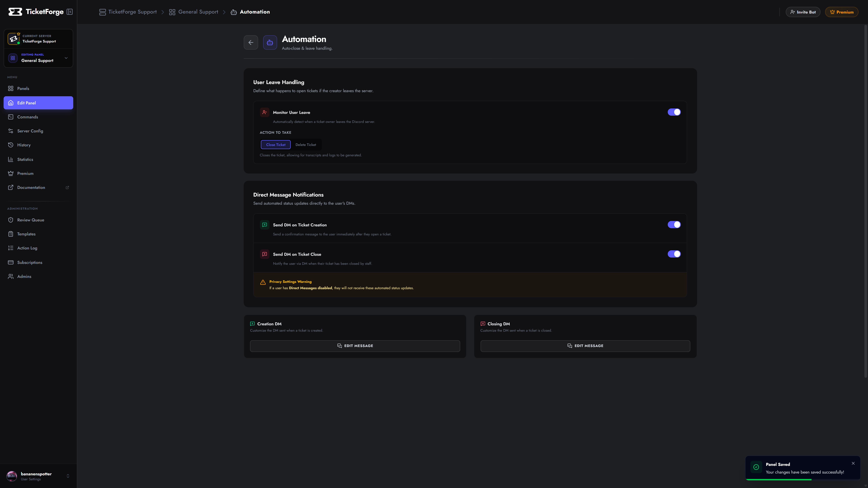Click the Premium crown icon in the sidebar
This screenshot has width=868, height=488.
[x=11, y=174]
